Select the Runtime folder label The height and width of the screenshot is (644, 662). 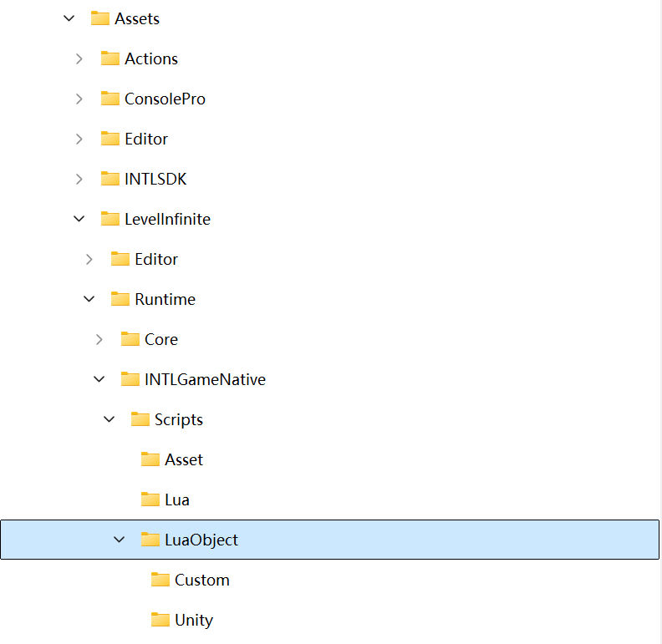click(x=165, y=299)
